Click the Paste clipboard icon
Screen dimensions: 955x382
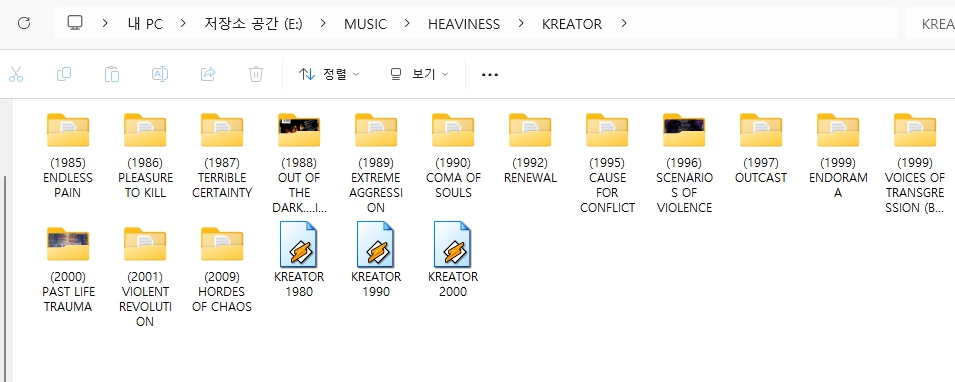click(111, 74)
